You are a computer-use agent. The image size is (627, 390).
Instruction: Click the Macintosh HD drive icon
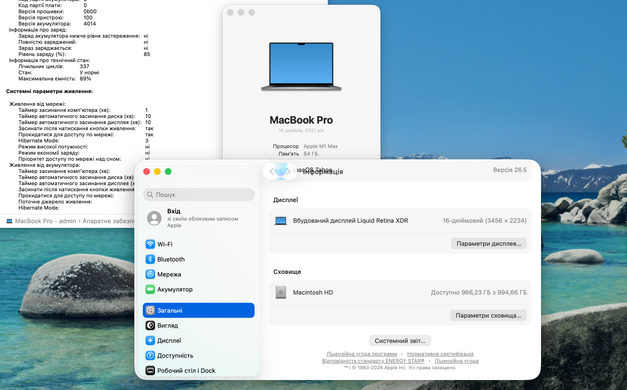[x=281, y=292]
